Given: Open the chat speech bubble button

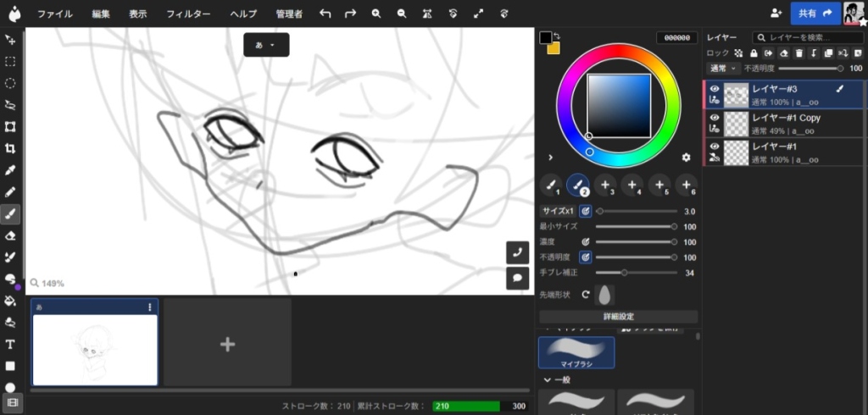Looking at the screenshot, I should click(x=517, y=277).
